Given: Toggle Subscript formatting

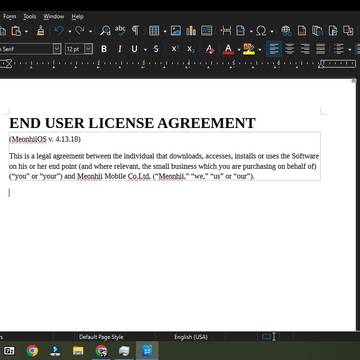Looking at the screenshot, I should pos(190,49).
